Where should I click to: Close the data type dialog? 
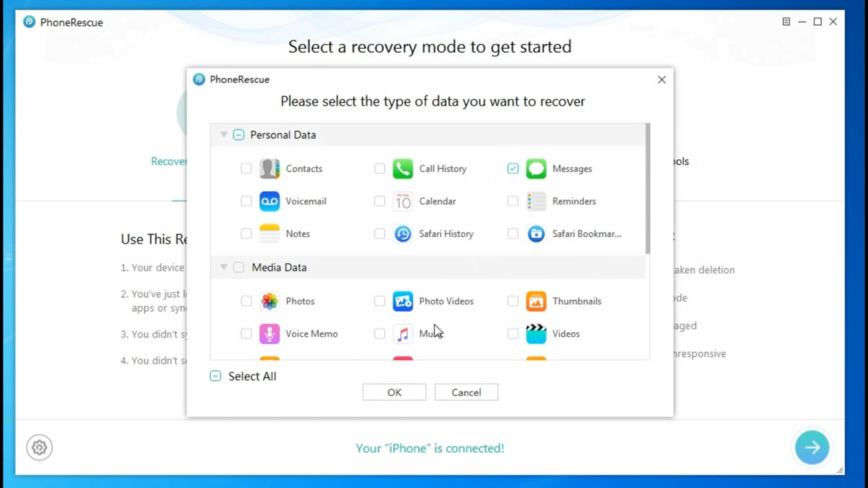pos(662,79)
